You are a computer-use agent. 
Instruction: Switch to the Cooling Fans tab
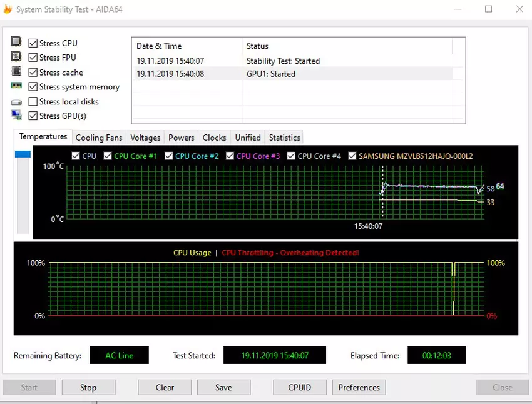(99, 138)
